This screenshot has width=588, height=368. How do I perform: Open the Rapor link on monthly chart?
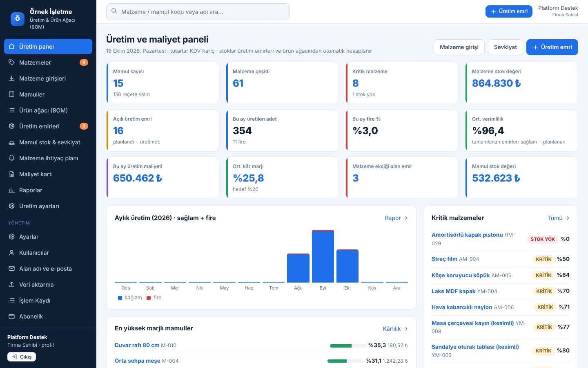tap(396, 218)
